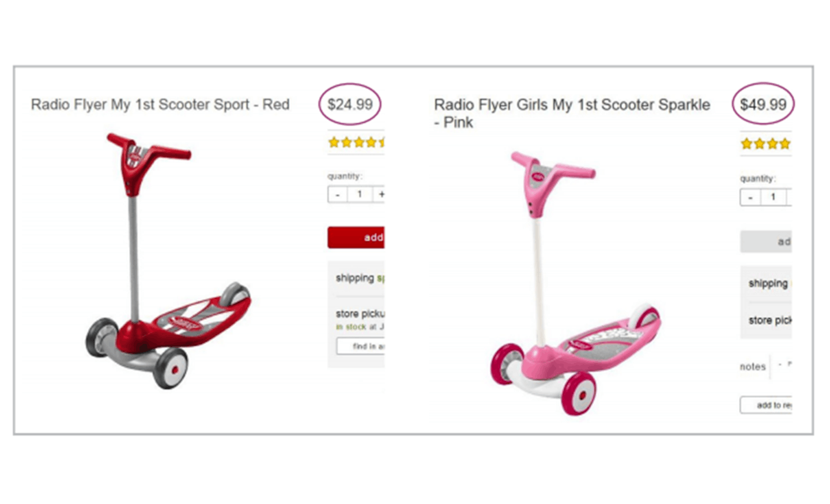Viewport: 830px width, 504px height.
Task: Increase quantity for the red scooter
Action: click(379, 194)
